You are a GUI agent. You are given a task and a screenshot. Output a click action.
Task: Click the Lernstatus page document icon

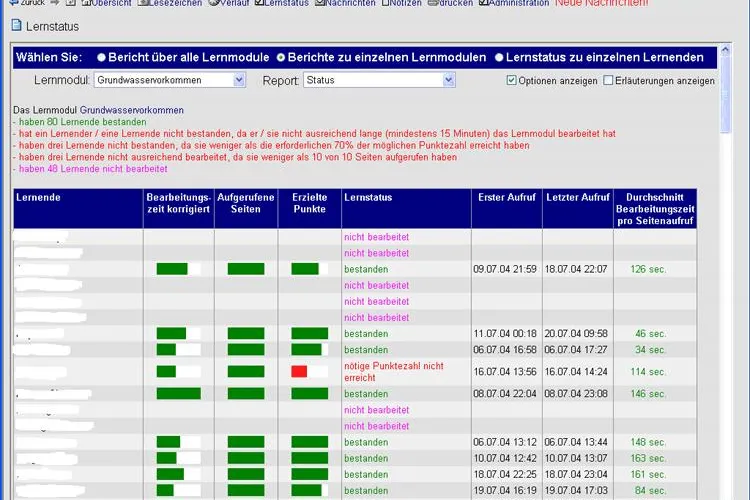tap(16, 25)
